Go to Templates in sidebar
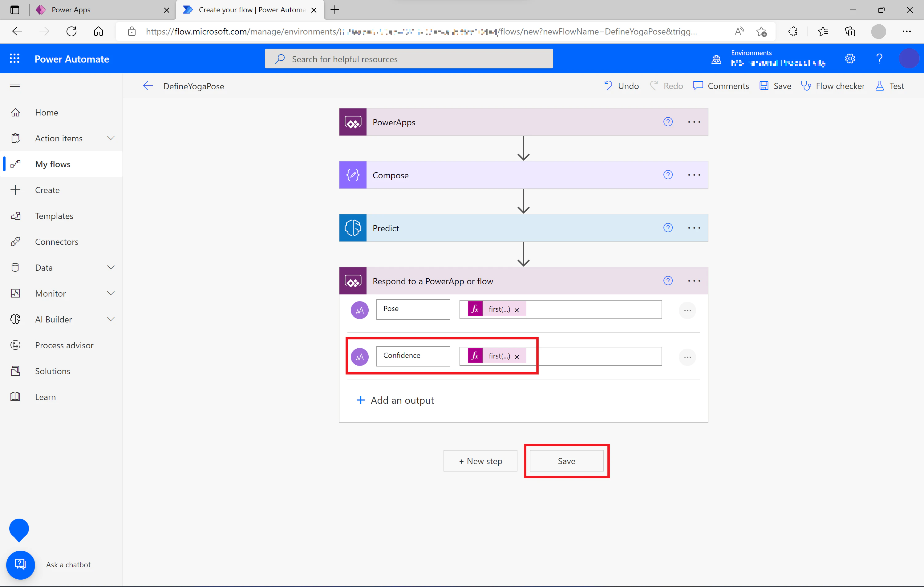This screenshot has width=924, height=587. pyautogui.click(x=54, y=216)
